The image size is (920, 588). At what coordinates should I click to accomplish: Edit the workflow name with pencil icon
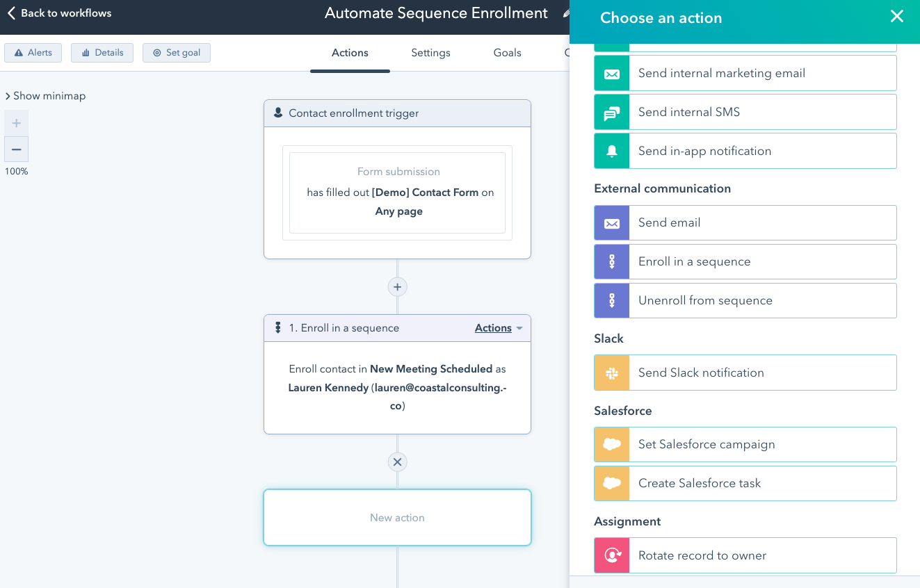pyautogui.click(x=566, y=13)
